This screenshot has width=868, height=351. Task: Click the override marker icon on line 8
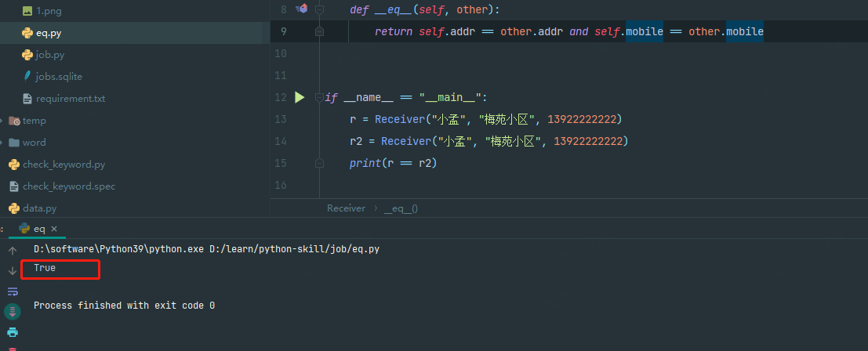coord(301,9)
